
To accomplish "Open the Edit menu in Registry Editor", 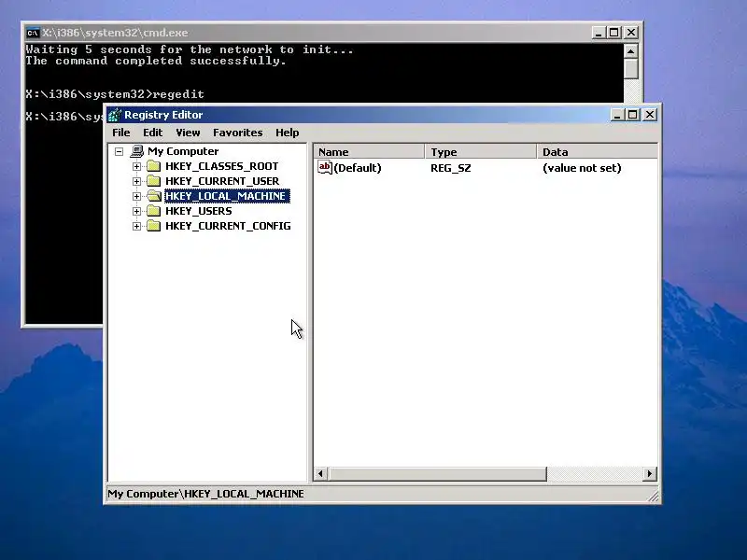I will pos(152,133).
